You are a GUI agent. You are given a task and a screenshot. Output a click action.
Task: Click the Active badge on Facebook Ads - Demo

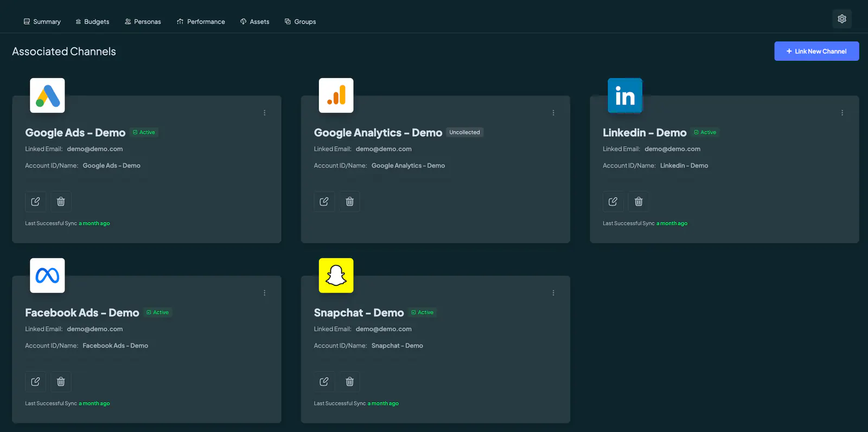pos(157,313)
